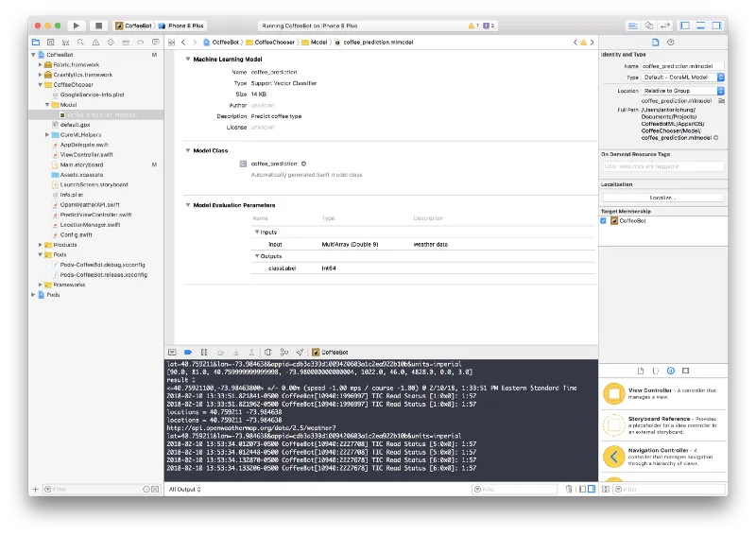
Task: Show the File Template library
Action: point(641,371)
